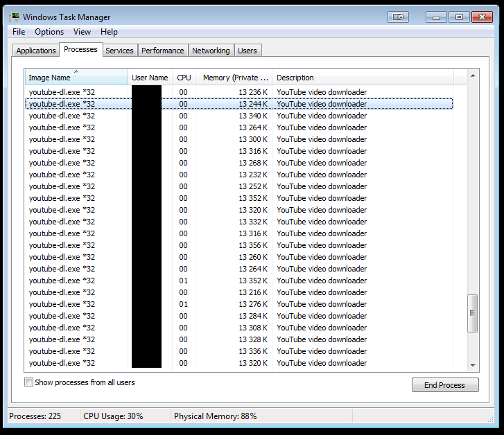Select the process using 13 356 K
This screenshot has height=435, width=504.
(x=239, y=245)
